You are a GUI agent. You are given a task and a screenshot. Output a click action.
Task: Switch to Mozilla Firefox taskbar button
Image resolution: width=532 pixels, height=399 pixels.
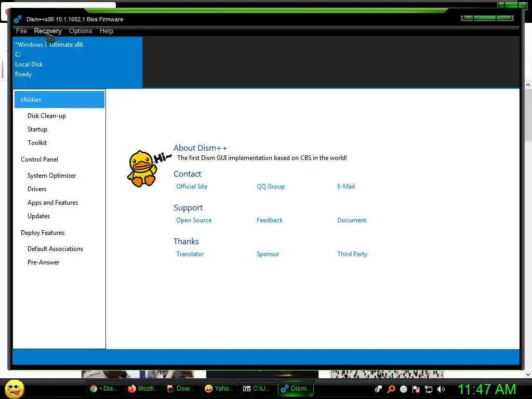[143, 389]
